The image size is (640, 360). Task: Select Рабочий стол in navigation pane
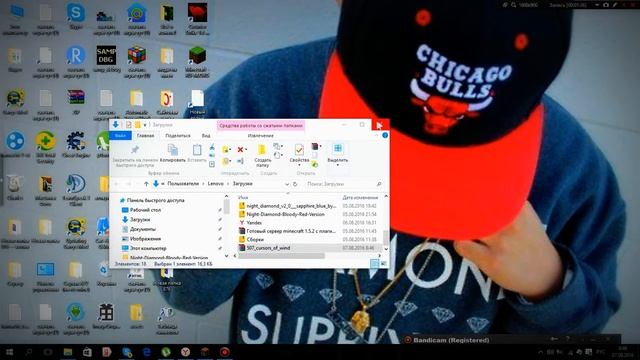(145, 210)
